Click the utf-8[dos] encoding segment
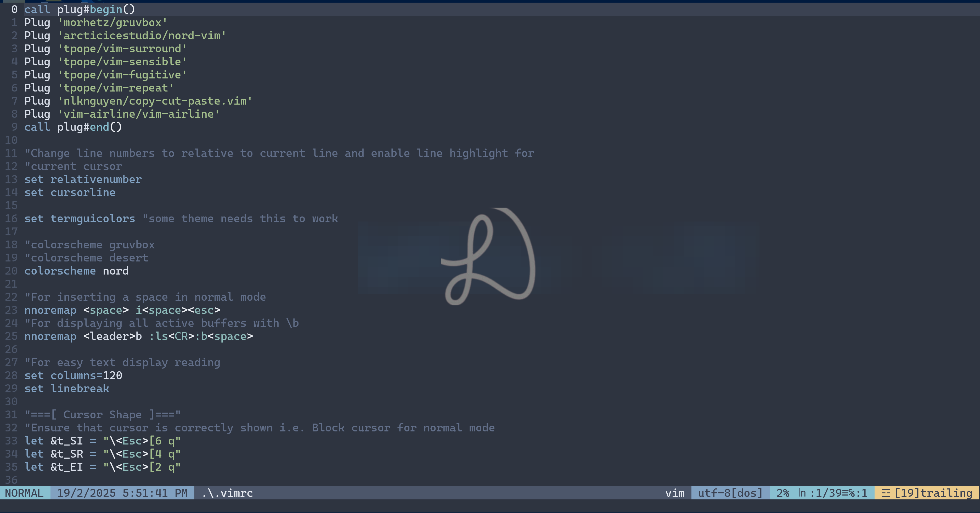 730,493
